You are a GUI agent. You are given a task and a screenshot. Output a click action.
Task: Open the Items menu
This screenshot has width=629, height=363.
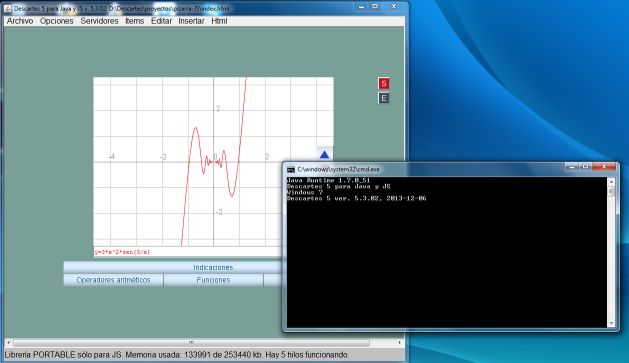[134, 21]
